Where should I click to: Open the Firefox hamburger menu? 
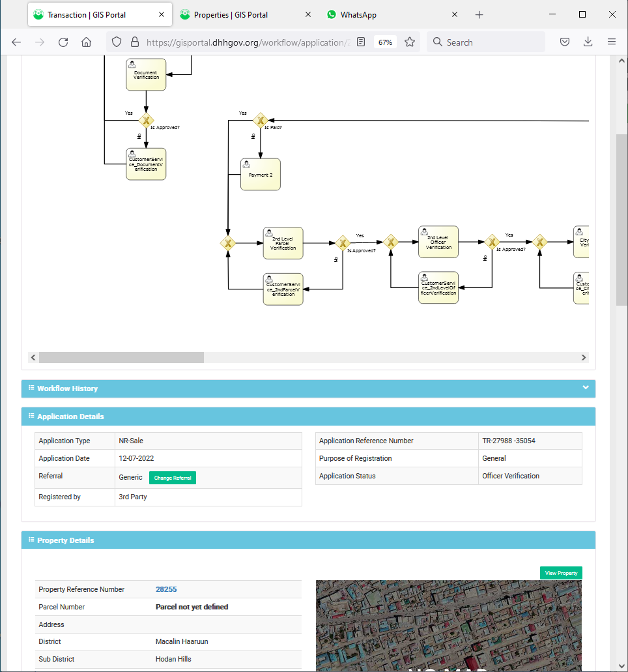[611, 42]
